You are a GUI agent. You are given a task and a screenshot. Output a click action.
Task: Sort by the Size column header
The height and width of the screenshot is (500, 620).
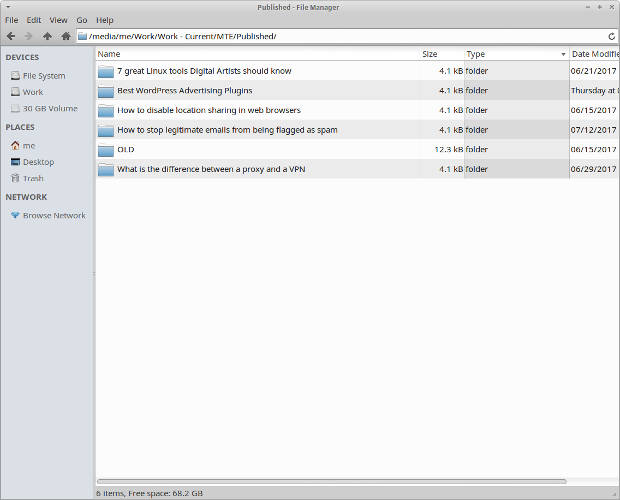point(441,54)
